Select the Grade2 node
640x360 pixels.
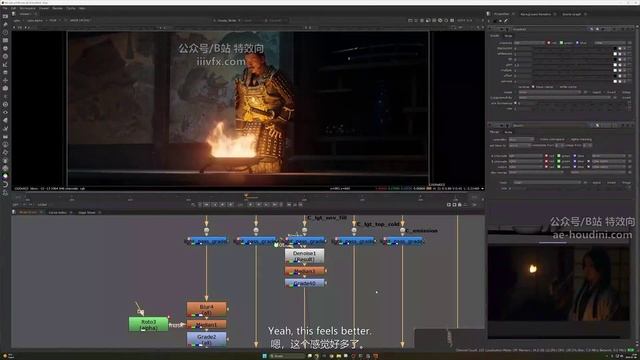[x=207, y=339]
